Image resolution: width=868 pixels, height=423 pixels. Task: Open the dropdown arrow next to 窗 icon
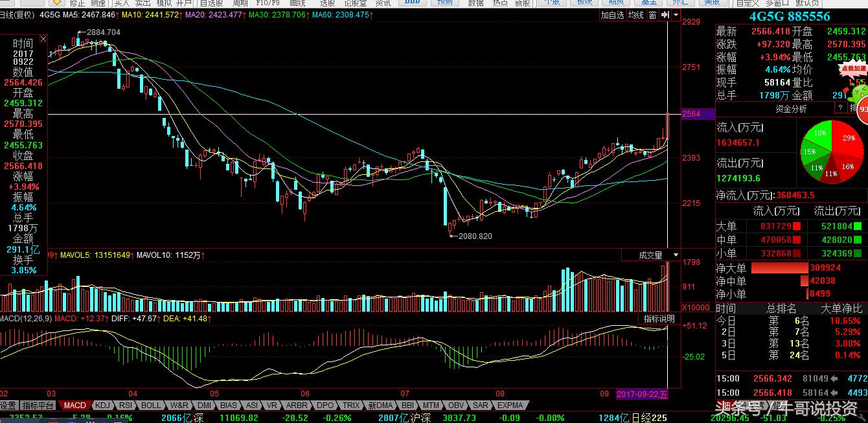[x=676, y=15]
